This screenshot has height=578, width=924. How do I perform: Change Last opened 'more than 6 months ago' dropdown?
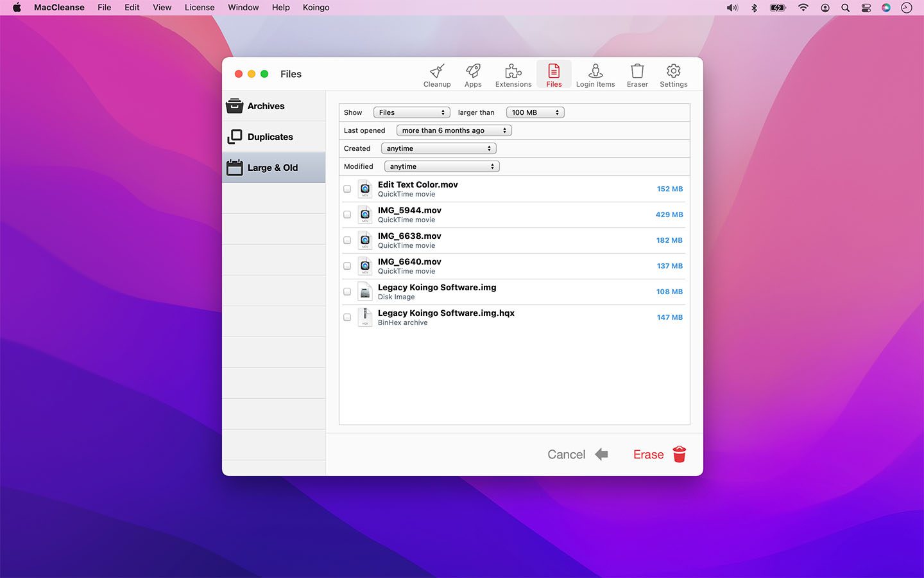(x=454, y=130)
